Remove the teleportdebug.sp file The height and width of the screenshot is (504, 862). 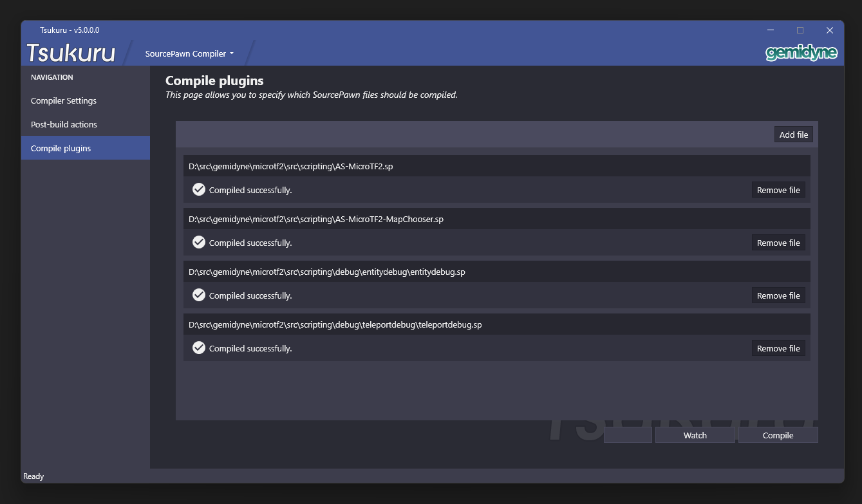[778, 349]
